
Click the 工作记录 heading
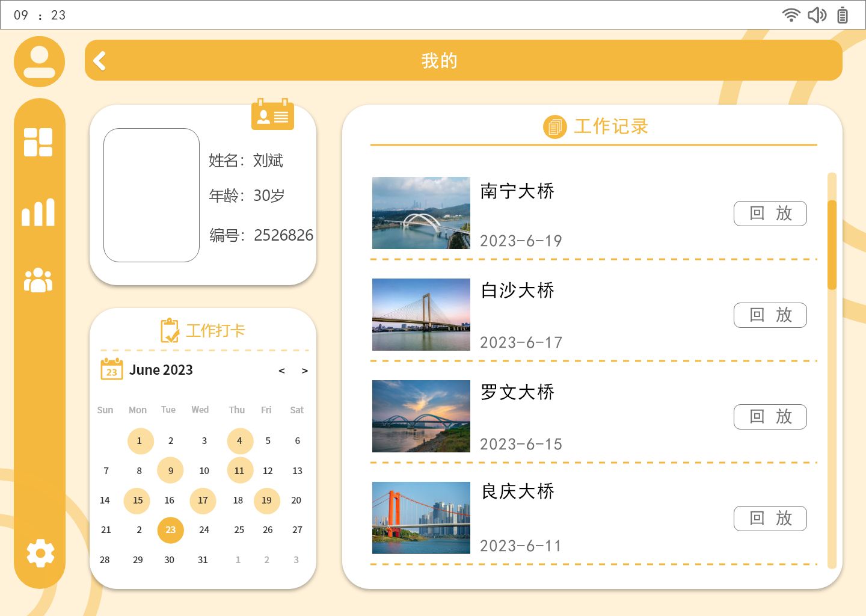611,127
